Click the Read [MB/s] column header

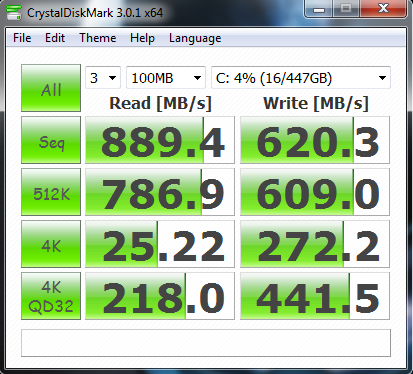pos(160,103)
